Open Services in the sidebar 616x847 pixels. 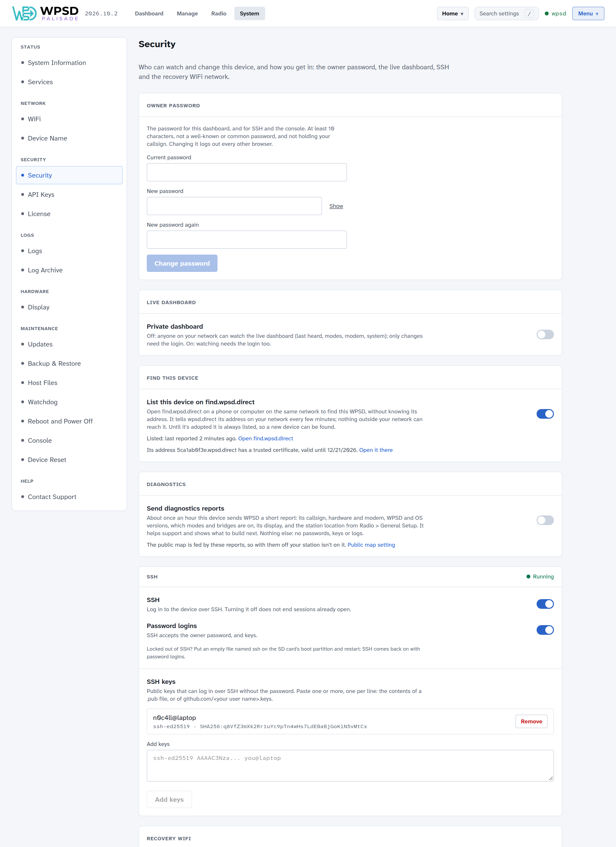coord(70,82)
